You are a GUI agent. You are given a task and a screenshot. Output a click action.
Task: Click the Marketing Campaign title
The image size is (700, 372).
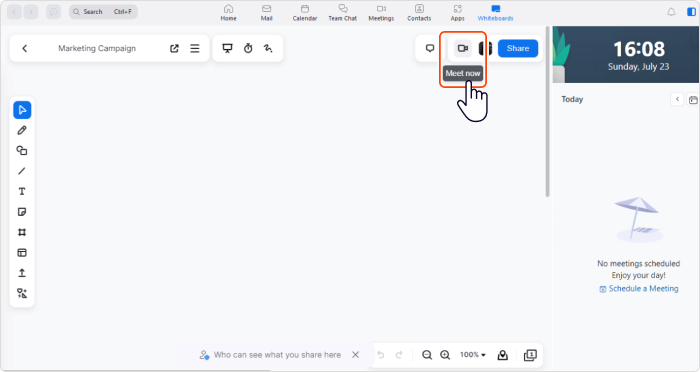click(97, 48)
